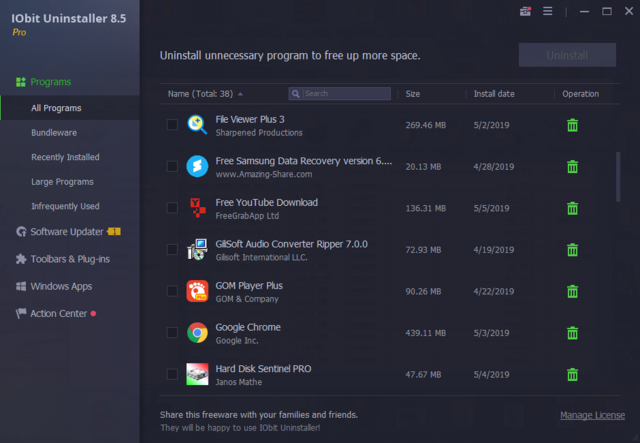Toggle sort arrow beside Name (Total: 38)

(x=240, y=94)
